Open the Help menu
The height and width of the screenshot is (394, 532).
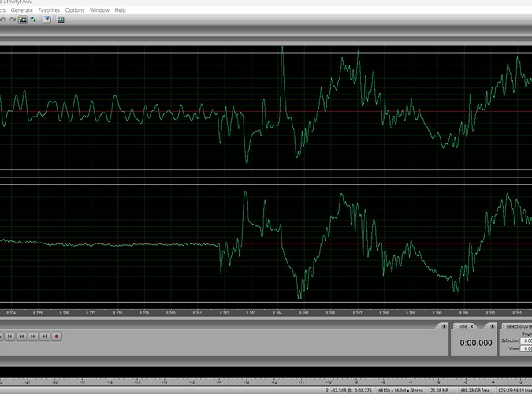pyautogui.click(x=120, y=10)
